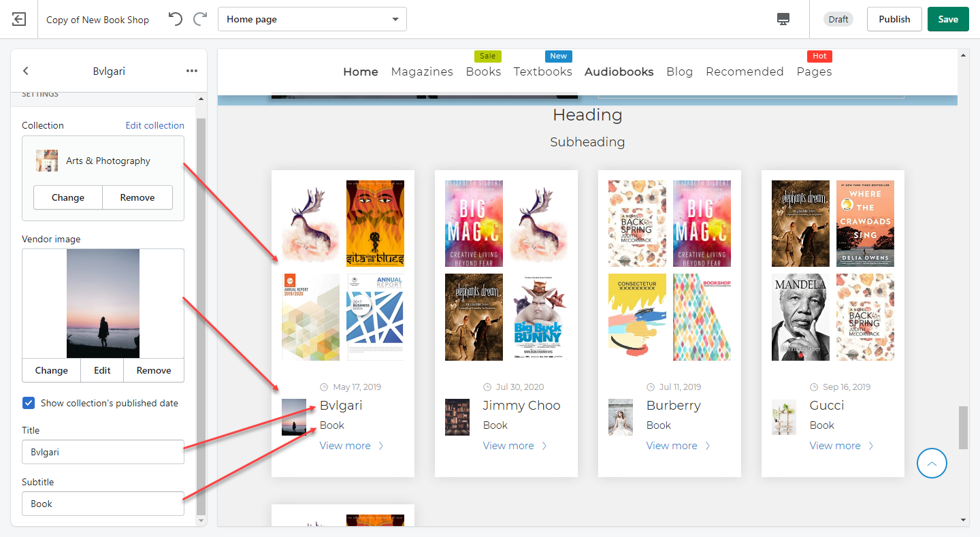Click the clock icon next to Sep 16, 2019
Viewport: 980px width, 537px height.
pos(814,387)
